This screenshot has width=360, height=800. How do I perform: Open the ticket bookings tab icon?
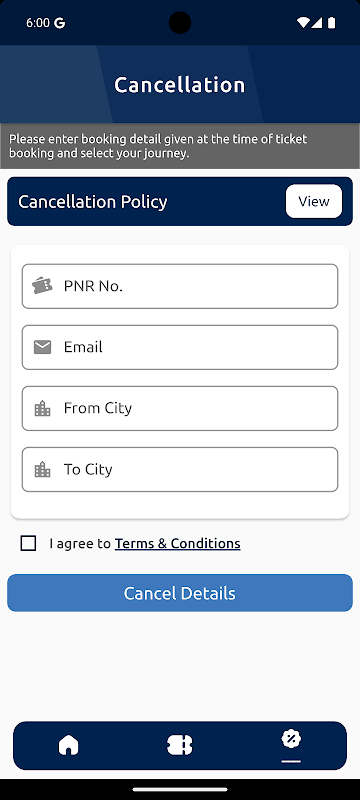click(179, 745)
